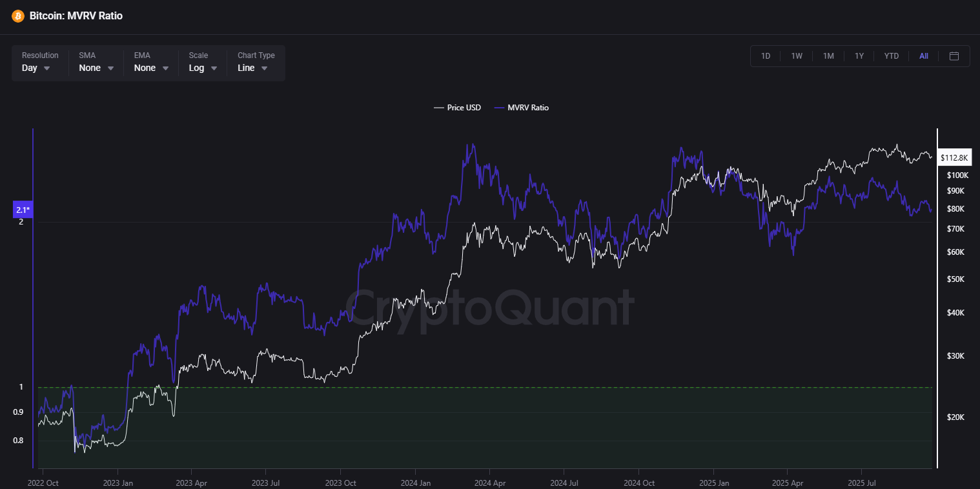Select the 1M time range
This screenshot has width=980, height=489.
[x=828, y=56]
